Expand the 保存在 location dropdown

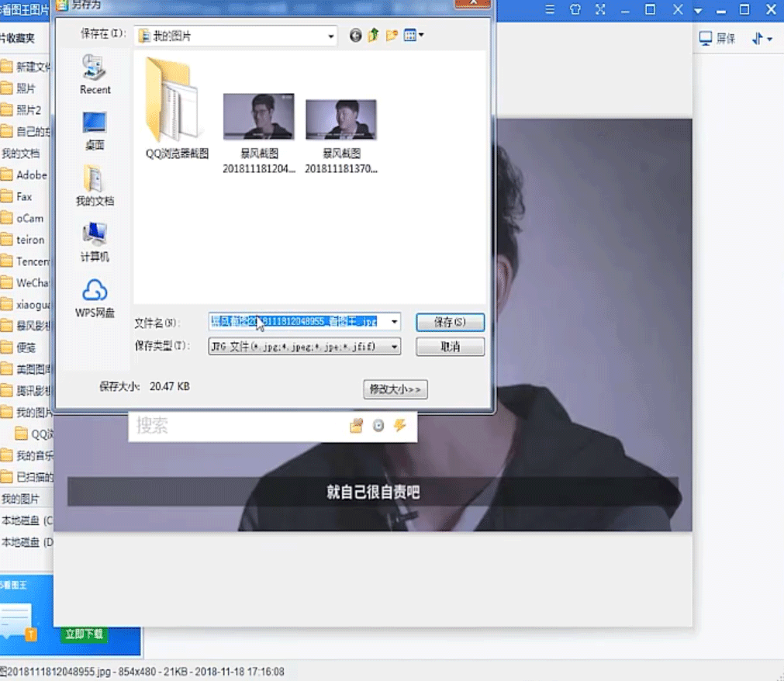coord(330,36)
